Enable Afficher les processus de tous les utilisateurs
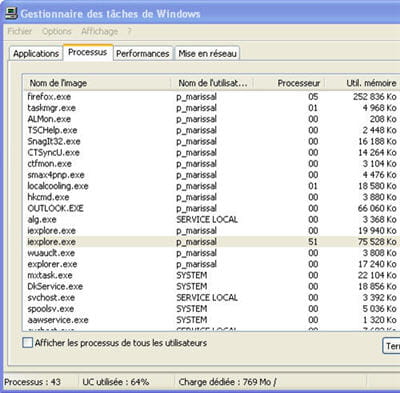The height and width of the screenshot is (393, 400). click(x=28, y=342)
